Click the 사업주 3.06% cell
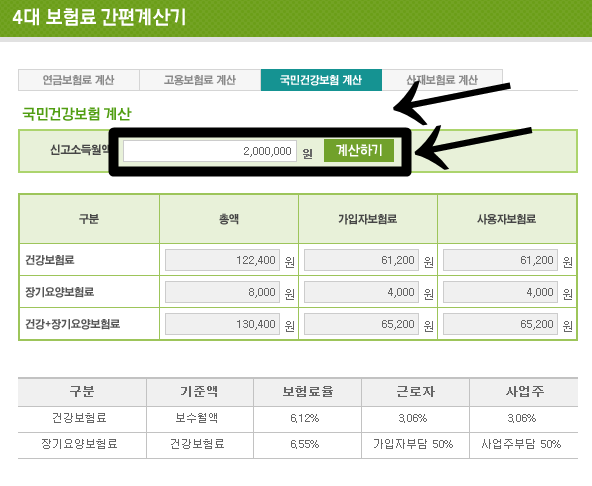 tap(522, 418)
